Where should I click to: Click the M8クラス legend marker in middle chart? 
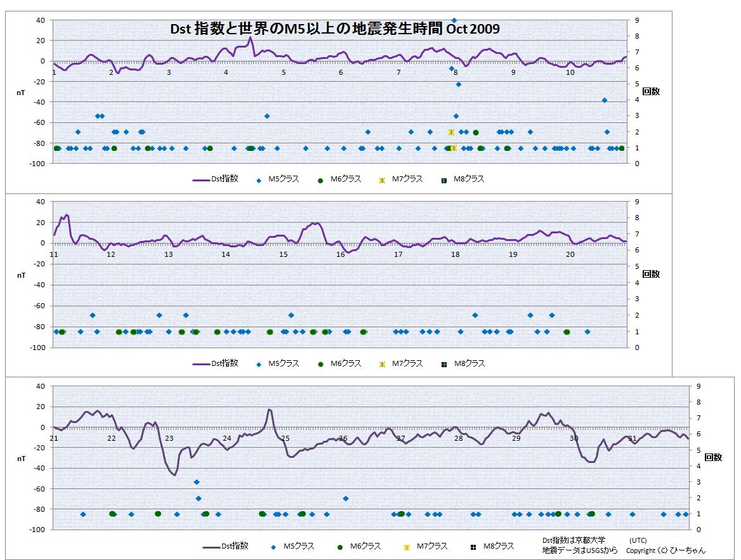[x=445, y=364]
